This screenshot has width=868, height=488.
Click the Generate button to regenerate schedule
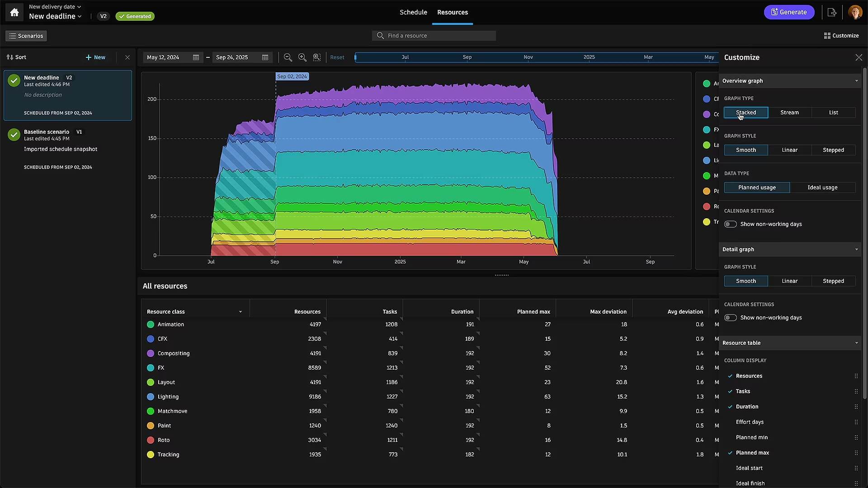pyautogui.click(x=789, y=12)
